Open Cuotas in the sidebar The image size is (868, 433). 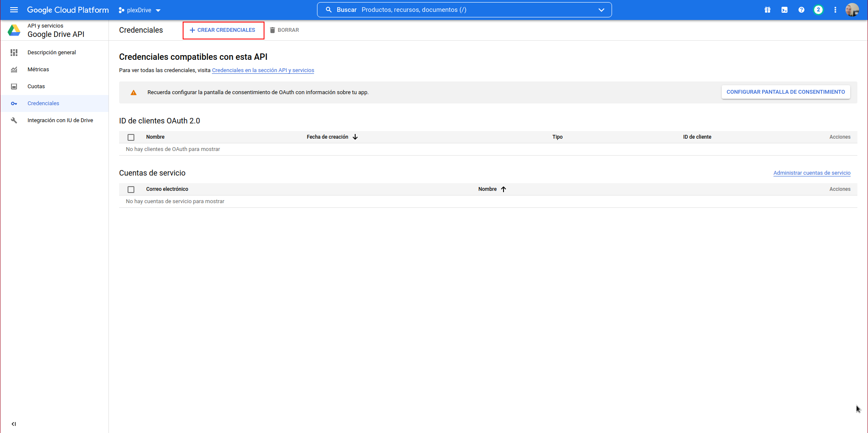tap(36, 87)
